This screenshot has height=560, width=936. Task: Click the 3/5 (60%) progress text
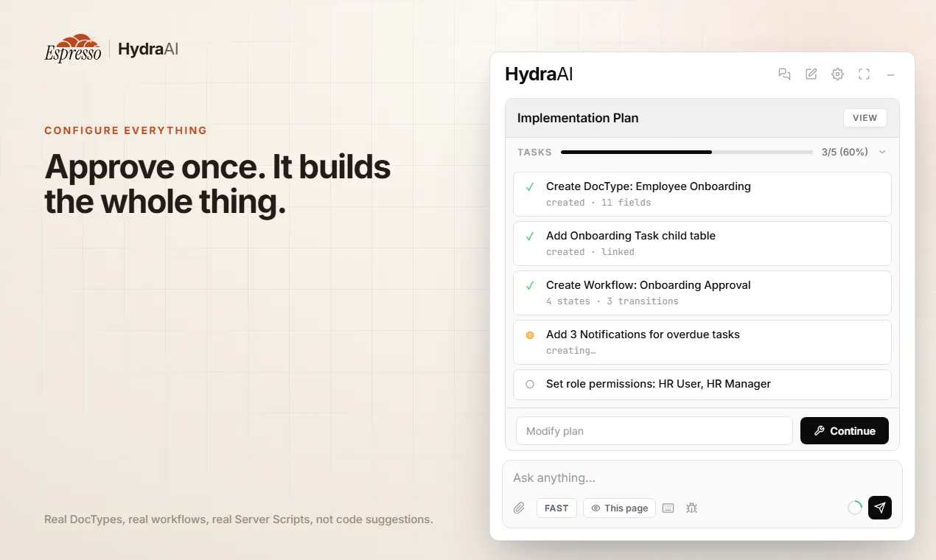pyautogui.click(x=845, y=152)
